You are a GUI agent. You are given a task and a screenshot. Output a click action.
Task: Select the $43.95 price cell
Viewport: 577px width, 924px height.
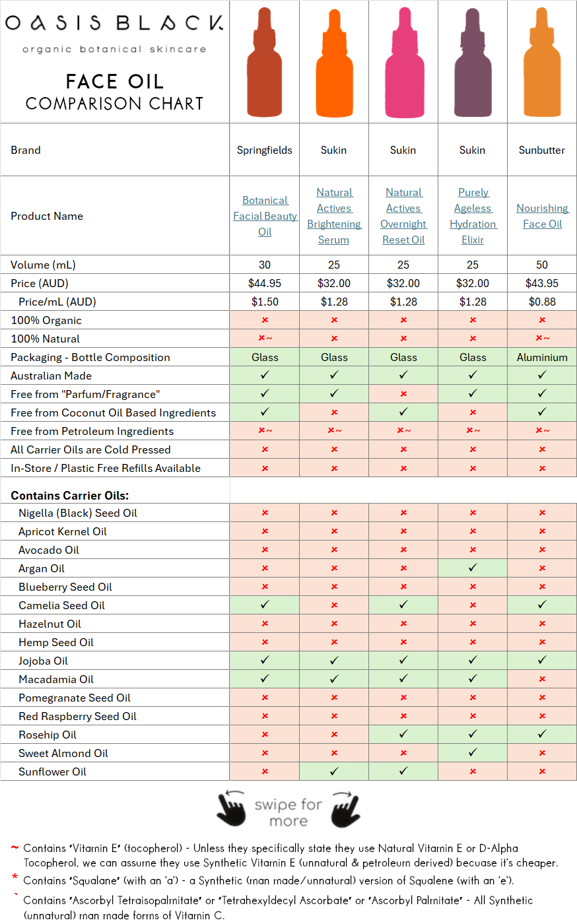[542, 283]
